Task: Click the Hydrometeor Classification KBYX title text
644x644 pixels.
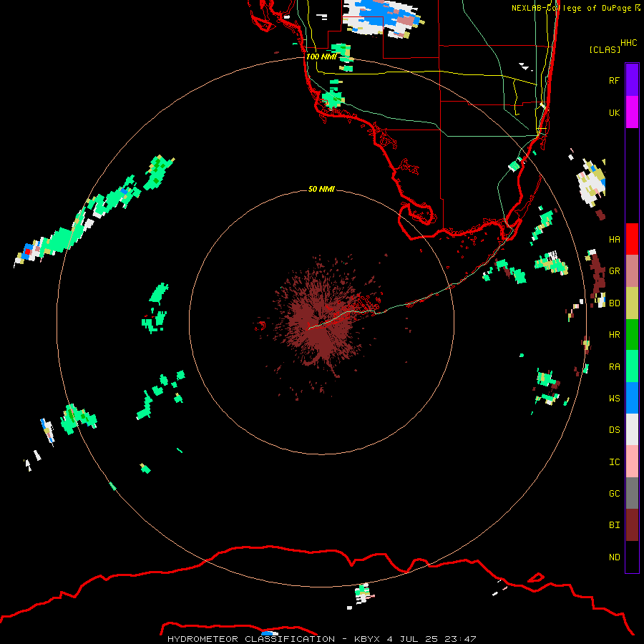Action: pyautogui.click(x=321, y=639)
